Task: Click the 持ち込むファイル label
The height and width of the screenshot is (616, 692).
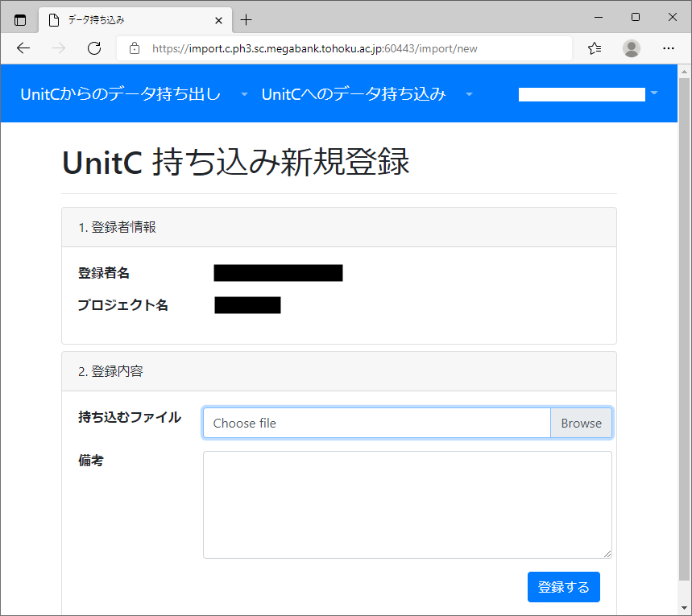Action: [x=130, y=417]
